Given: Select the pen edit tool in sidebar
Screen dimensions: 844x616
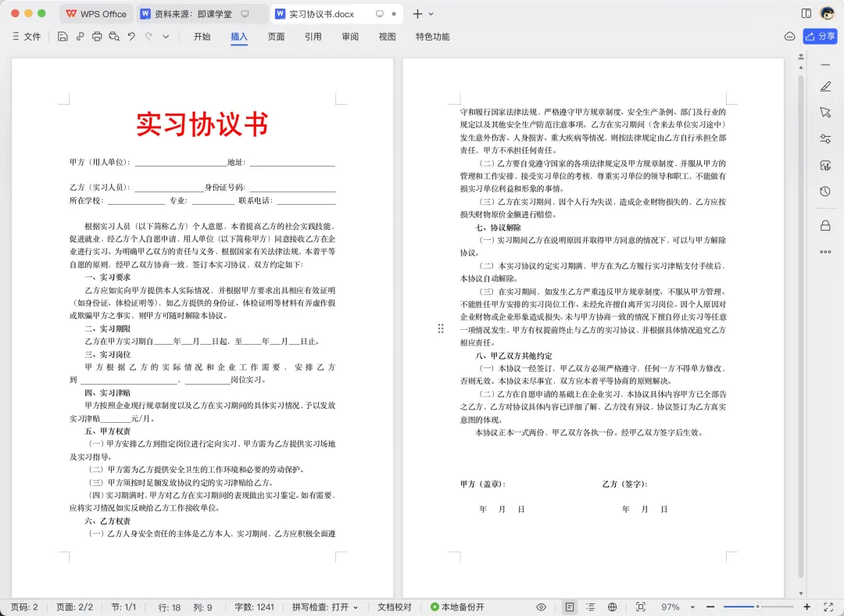Looking at the screenshot, I should (x=825, y=86).
